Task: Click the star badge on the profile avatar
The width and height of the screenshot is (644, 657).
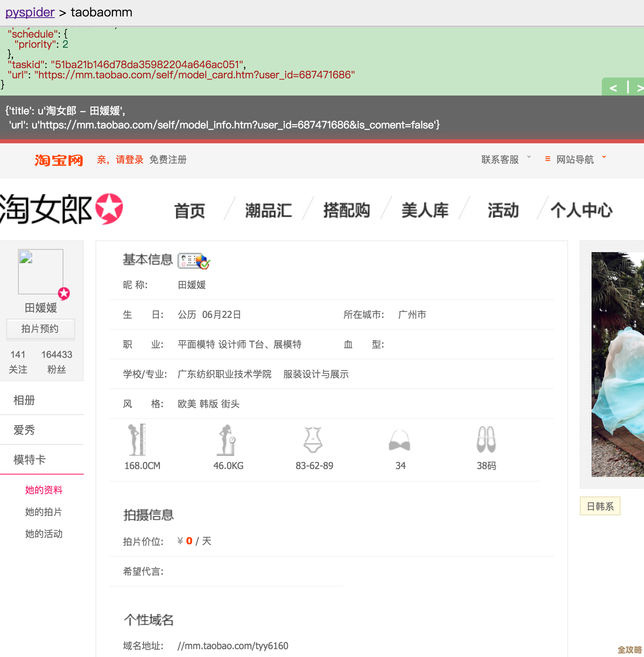Action: [x=64, y=294]
